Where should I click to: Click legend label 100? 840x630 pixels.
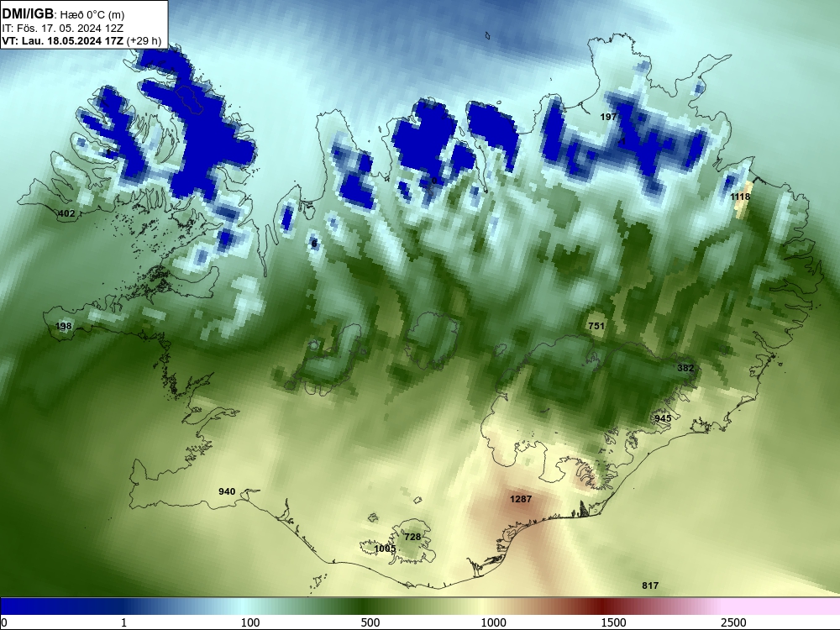(250, 622)
